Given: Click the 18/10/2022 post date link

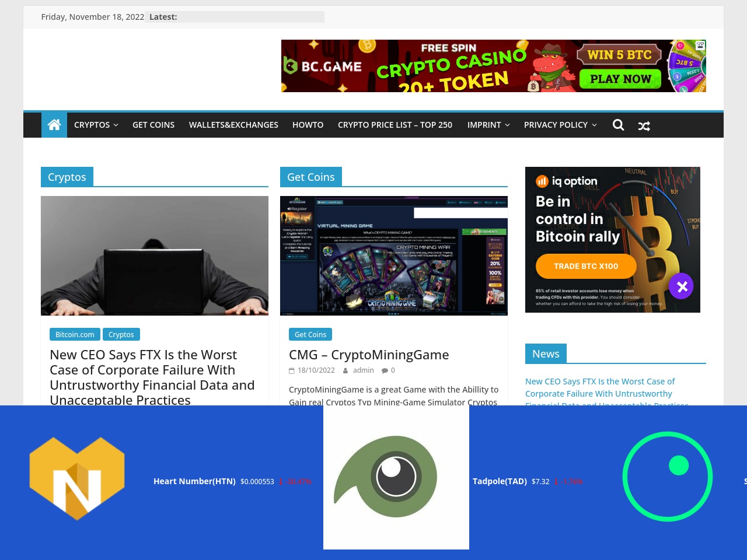Looking at the screenshot, I should click(316, 370).
